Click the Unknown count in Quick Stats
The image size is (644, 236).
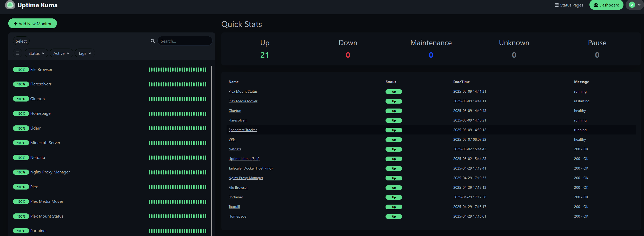[514, 55]
